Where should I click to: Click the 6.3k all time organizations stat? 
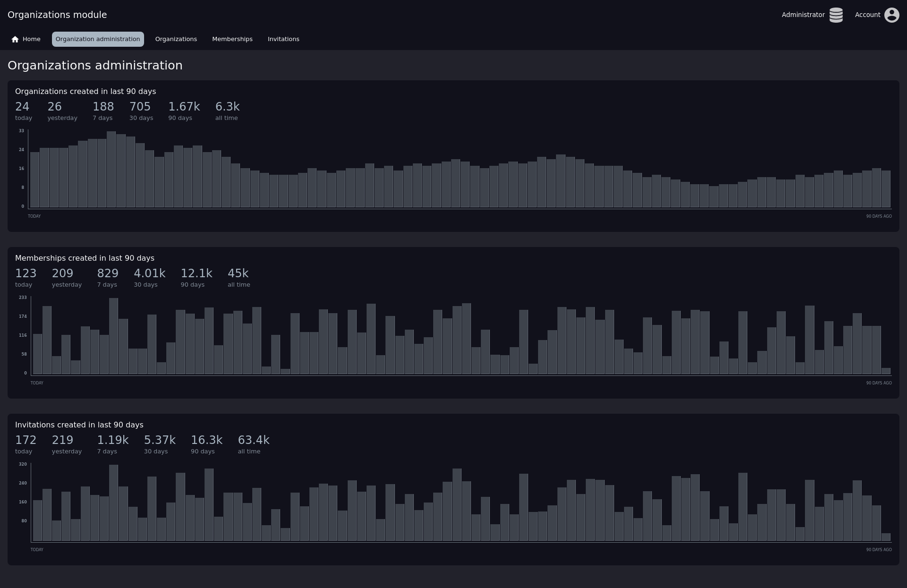coord(227,107)
